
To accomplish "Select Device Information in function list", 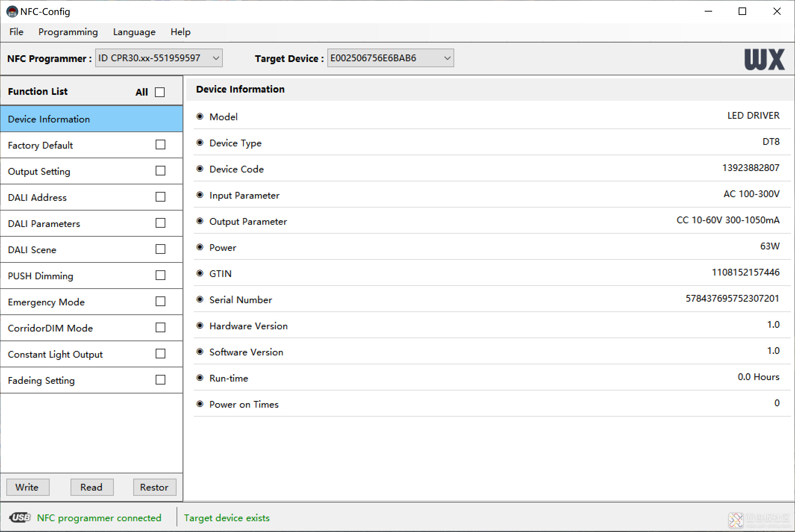I will click(x=91, y=119).
